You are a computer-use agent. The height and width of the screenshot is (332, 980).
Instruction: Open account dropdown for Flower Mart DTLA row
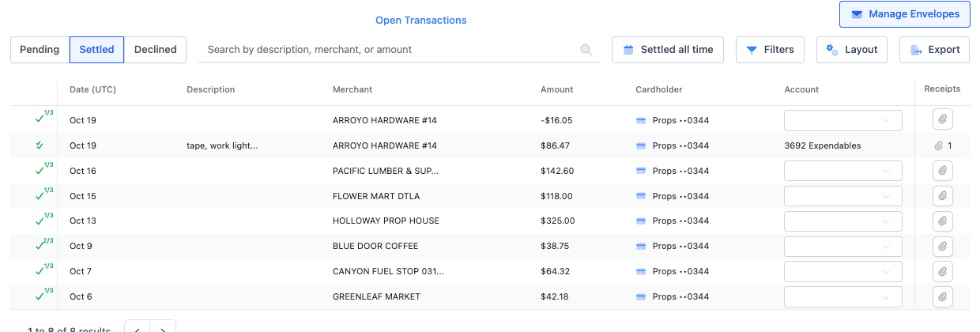pos(843,196)
